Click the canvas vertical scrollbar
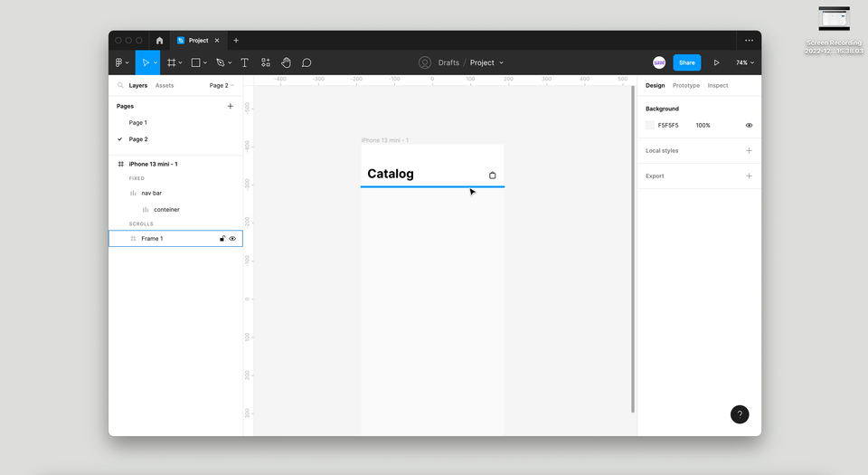 click(x=633, y=249)
